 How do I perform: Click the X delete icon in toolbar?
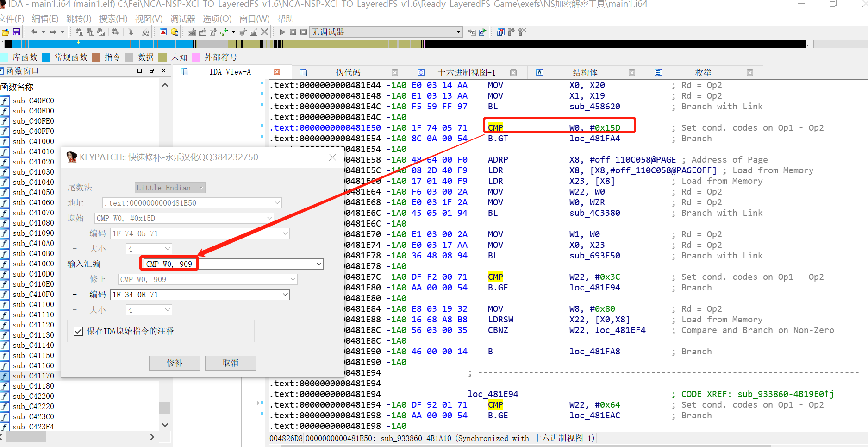pos(264,32)
